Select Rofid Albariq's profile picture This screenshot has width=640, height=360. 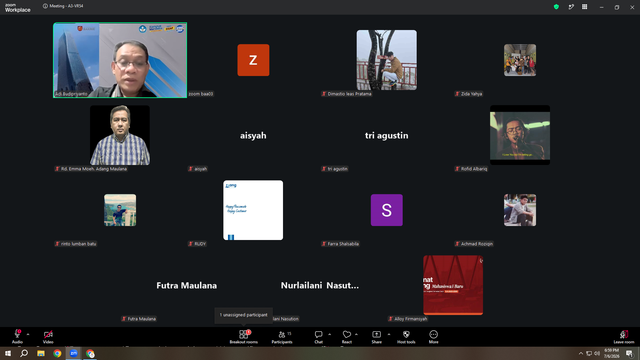click(520, 135)
